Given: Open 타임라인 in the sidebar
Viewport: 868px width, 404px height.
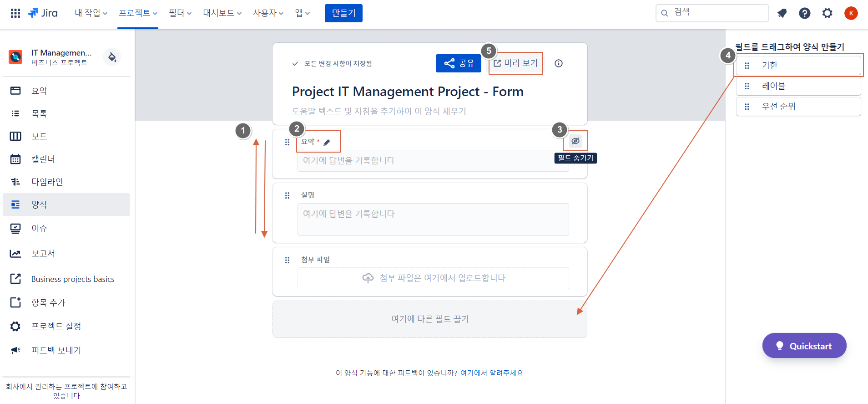Looking at the screenshot, I should coord(47,182).
